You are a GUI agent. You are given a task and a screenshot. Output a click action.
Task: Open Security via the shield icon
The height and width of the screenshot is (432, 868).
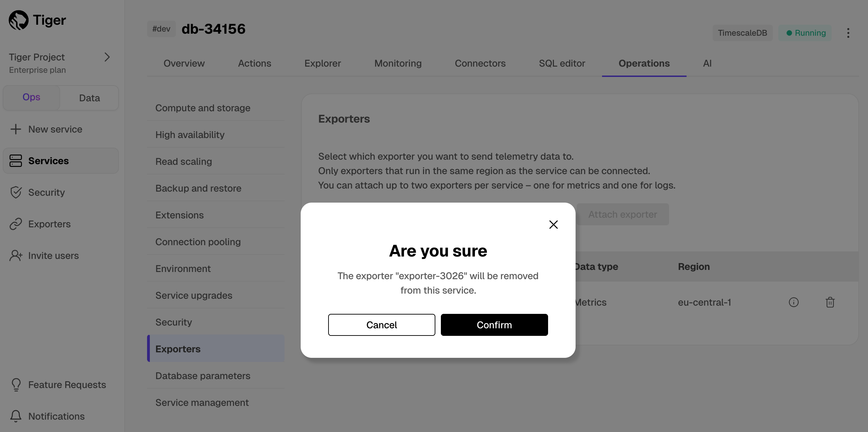click(16, 193)
